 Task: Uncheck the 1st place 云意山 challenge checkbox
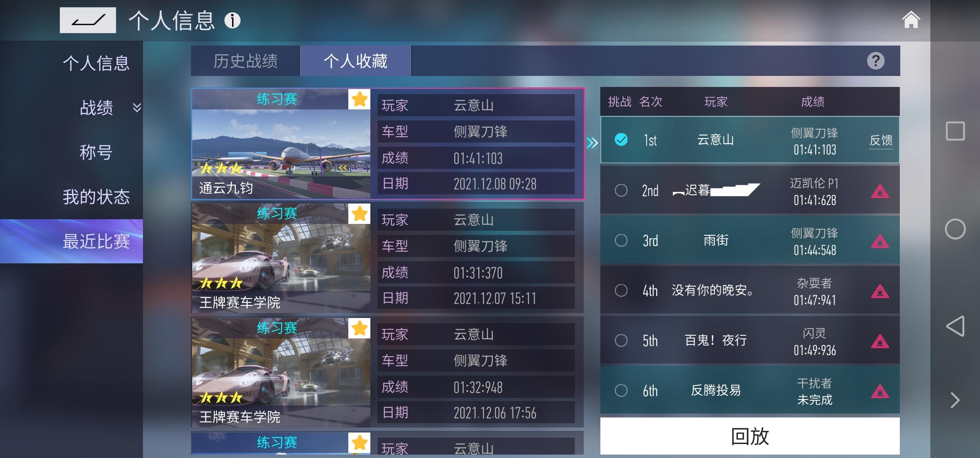(621, 140)
